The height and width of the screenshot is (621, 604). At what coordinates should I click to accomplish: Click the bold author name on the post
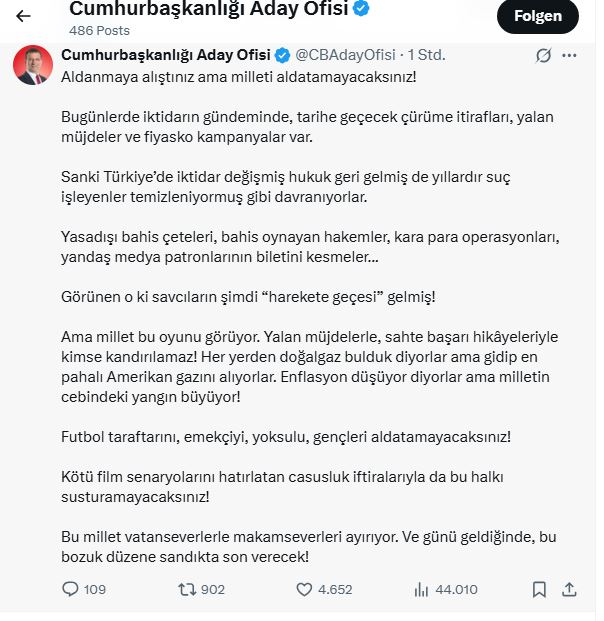pyautogui.click(x=166, y=54)
